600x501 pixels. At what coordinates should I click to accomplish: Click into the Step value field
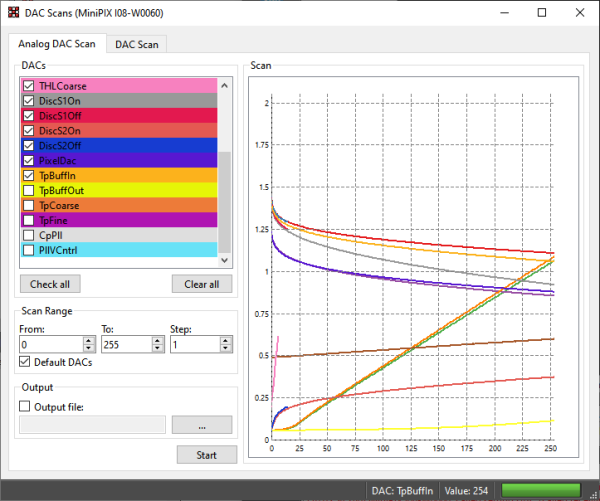[195, 344]
